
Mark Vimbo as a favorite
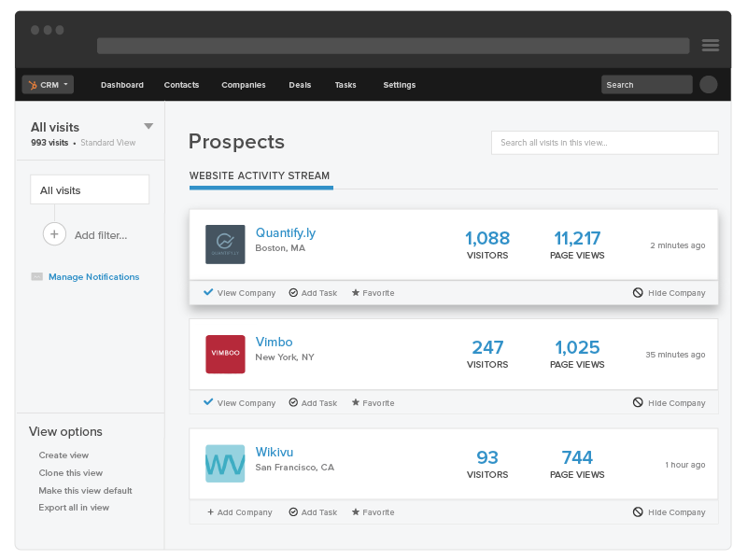click(x=373, y=403)
